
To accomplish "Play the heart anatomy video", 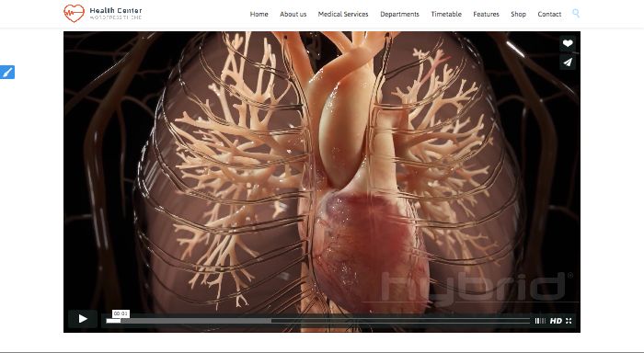I will (83, 319).
